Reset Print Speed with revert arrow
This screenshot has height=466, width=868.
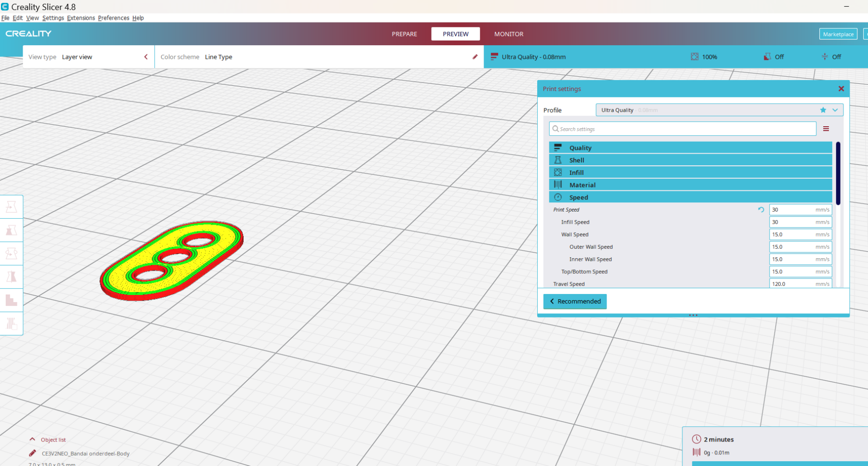(761, 210)
